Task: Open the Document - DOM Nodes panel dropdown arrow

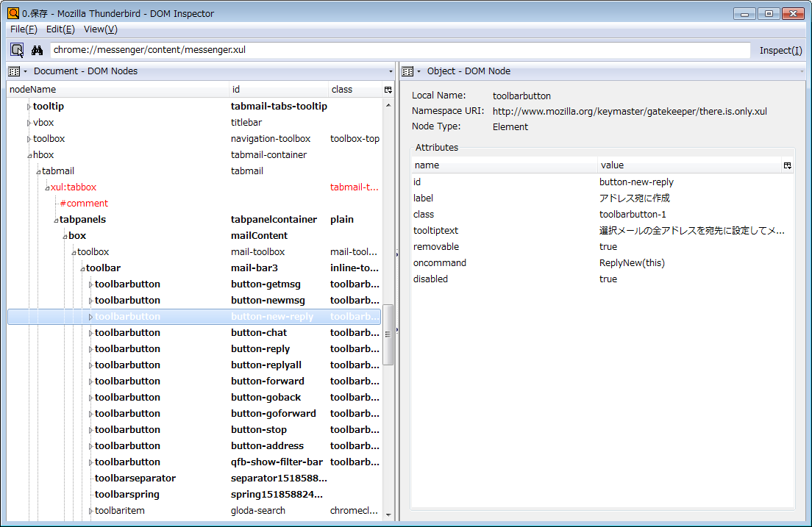Action: pyautogui.click(x=391, y=71)
